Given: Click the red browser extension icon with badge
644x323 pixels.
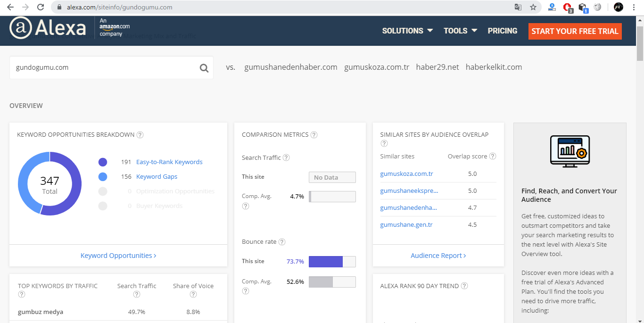Looking at the screenshot, I should [567, 8].
